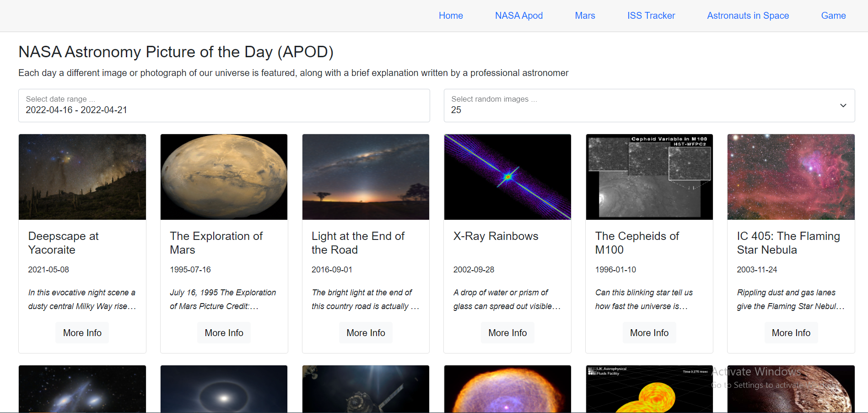Open the NASA Apod nav link
This screenshot has width=868, height=413.
click(519, 16)
